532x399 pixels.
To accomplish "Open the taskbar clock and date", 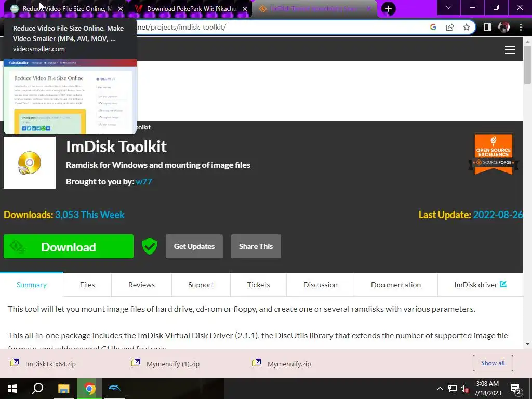I will pos(487,389).
